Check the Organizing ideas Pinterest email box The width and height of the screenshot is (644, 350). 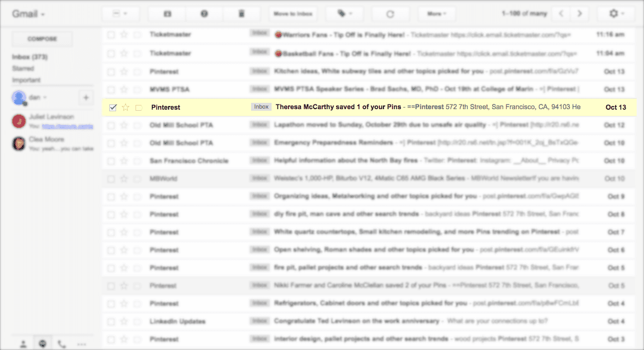click(x=111, y=197)
